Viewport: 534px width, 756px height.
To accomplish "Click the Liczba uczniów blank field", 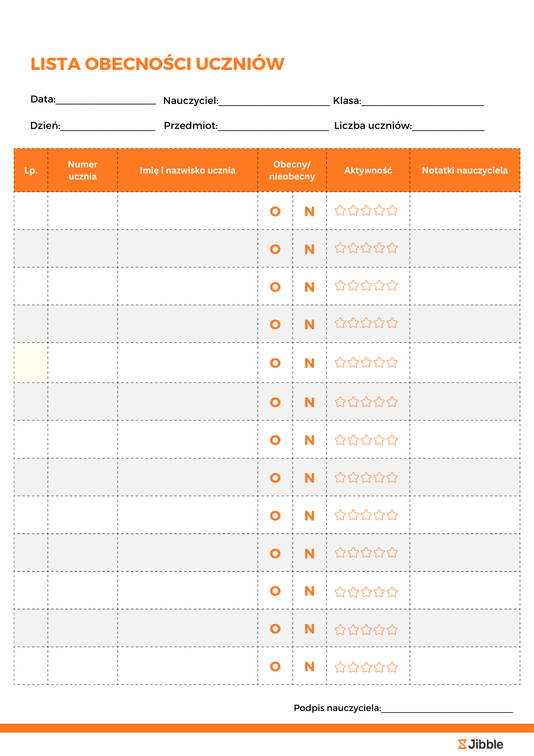I will click(448, 127).
